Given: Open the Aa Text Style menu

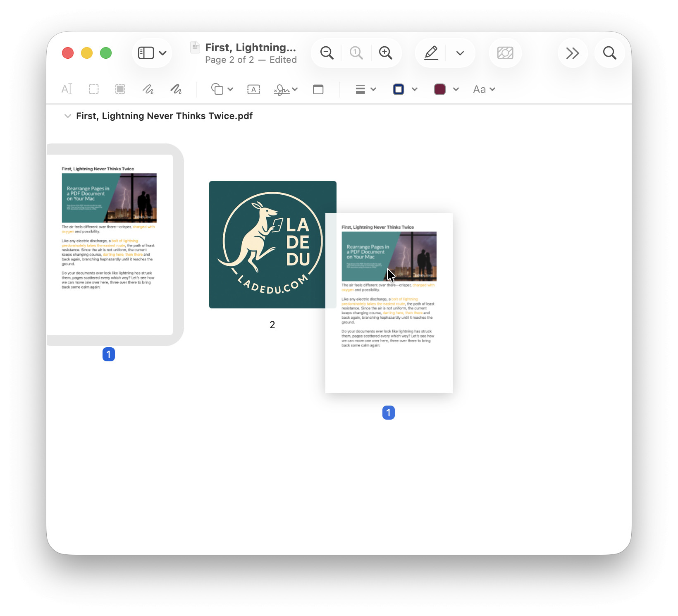Looking at the screenshot, I should [x=484, y=89].
